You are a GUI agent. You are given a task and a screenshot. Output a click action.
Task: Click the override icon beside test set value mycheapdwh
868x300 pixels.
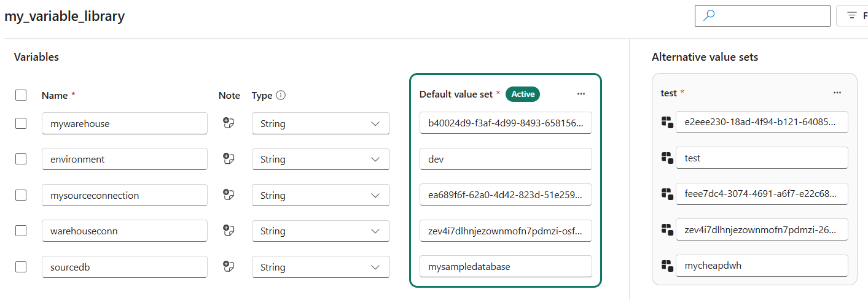point(667,266)
